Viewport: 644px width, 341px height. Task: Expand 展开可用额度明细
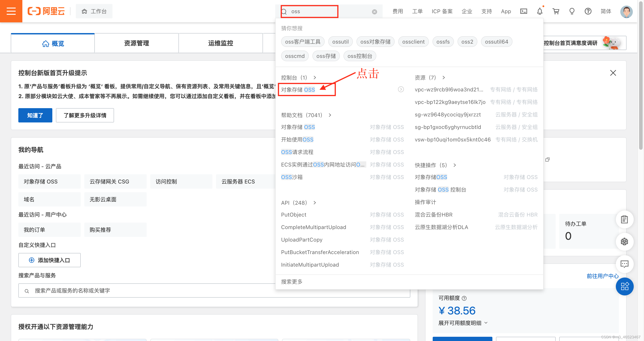tap(463, 323)
